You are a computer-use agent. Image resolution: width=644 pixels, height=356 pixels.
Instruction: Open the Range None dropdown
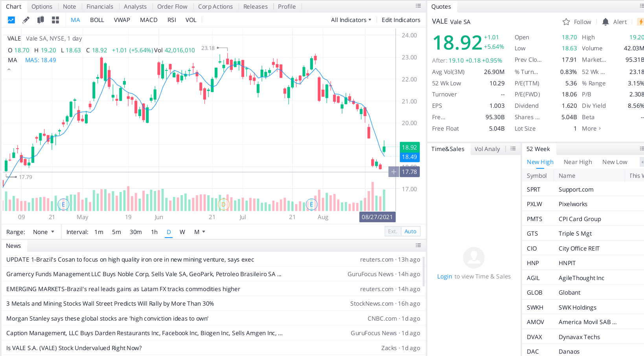[44, 232]
